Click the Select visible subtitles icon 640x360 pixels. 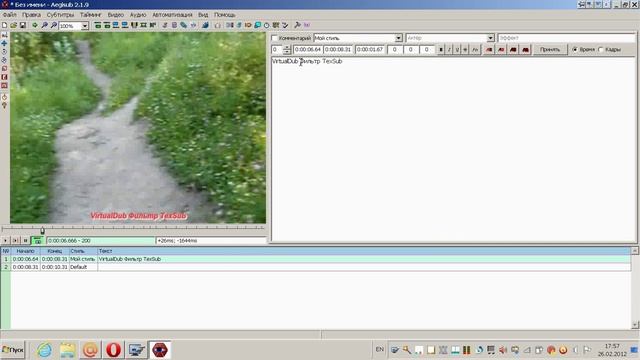tap(134, 25)
